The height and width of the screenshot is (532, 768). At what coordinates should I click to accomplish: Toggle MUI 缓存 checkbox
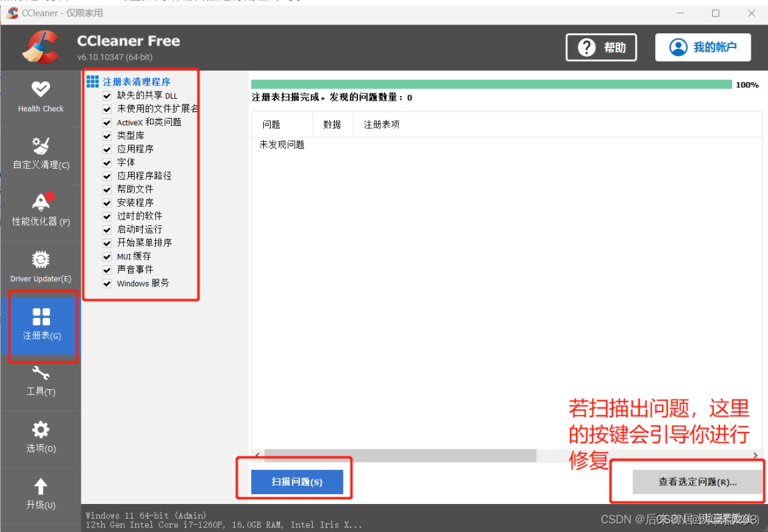pyautogui.click(x=107, y=257)
